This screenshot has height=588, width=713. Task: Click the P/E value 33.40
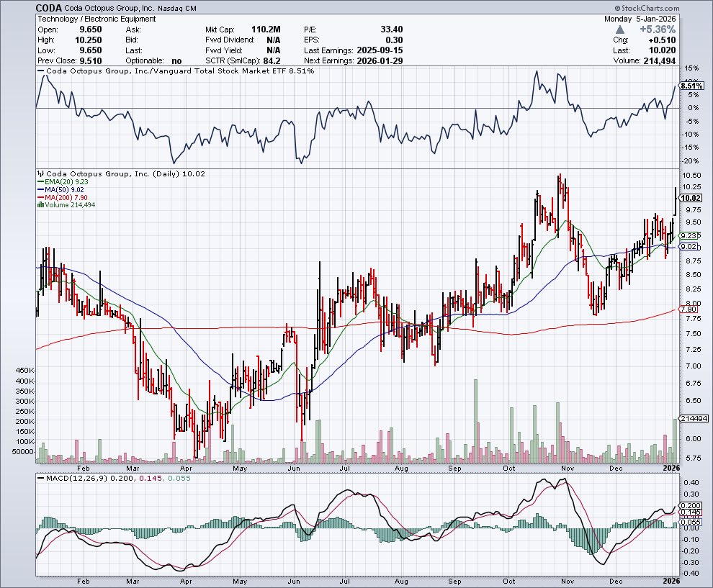[x=392, y=30]
